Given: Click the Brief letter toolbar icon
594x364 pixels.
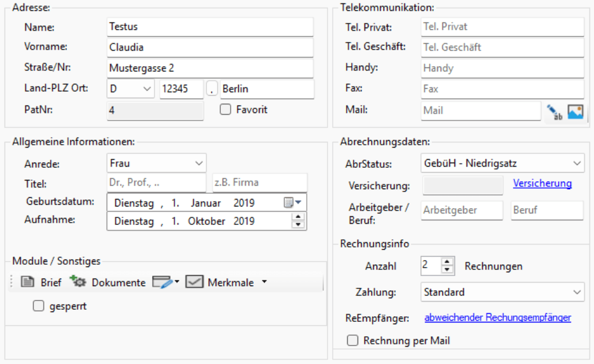Looking at the screenshot, I should (28, 282).
